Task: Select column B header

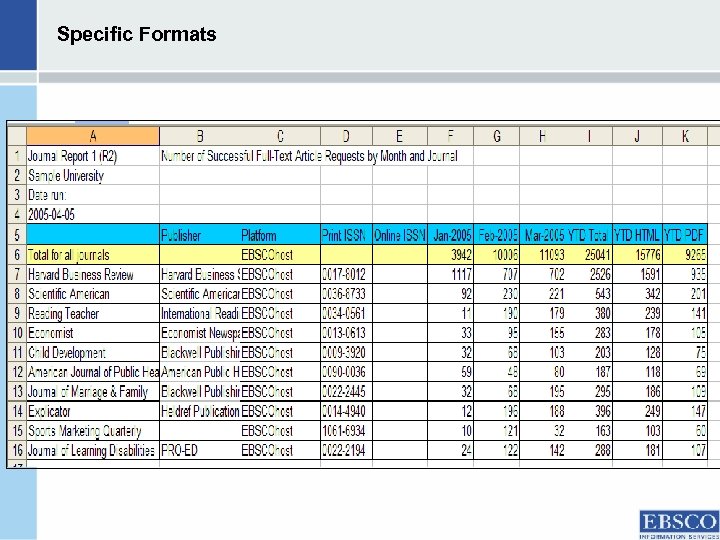Action: [200, 136]
